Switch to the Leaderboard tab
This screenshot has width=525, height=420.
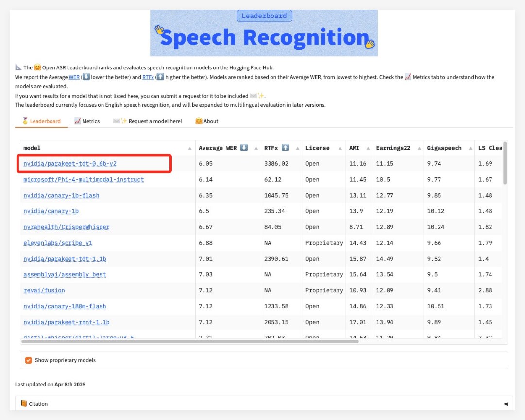(41, 121)
